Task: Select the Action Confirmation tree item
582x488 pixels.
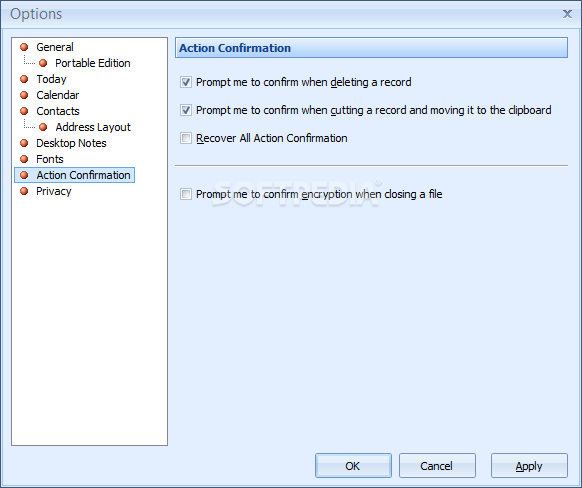Action: coord(75,175)
